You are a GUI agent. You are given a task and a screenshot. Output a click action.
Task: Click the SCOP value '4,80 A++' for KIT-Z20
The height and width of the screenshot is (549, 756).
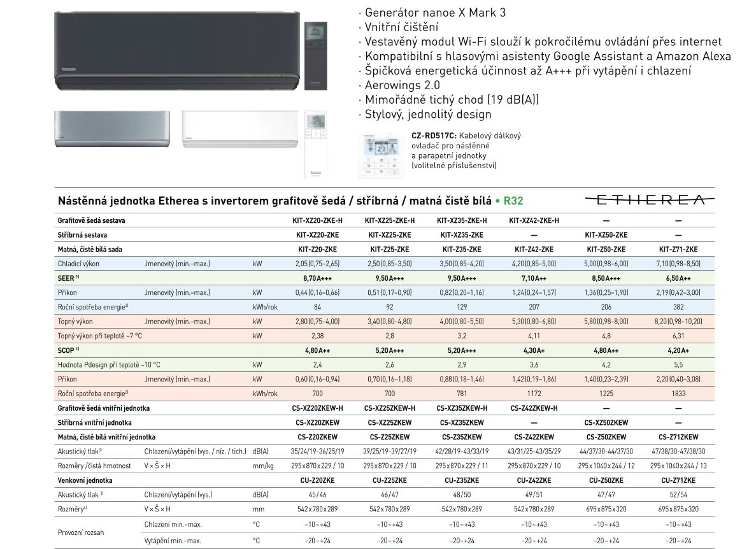pos(317,350)
